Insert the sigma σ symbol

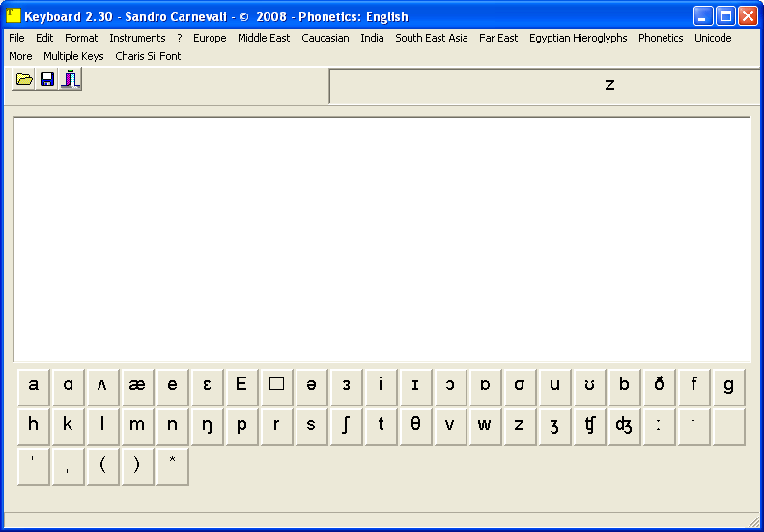tap(520, 387)
